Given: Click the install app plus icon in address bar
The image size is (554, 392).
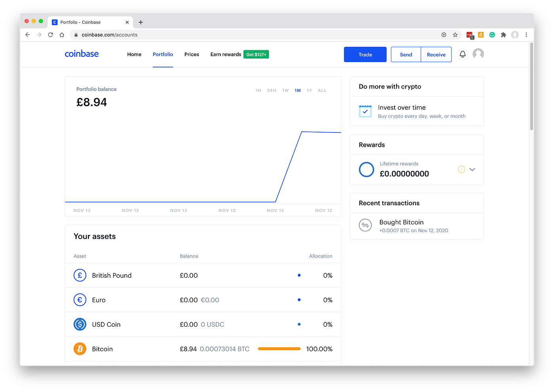Looking at the screenshot, I should (x=444, y=35).
